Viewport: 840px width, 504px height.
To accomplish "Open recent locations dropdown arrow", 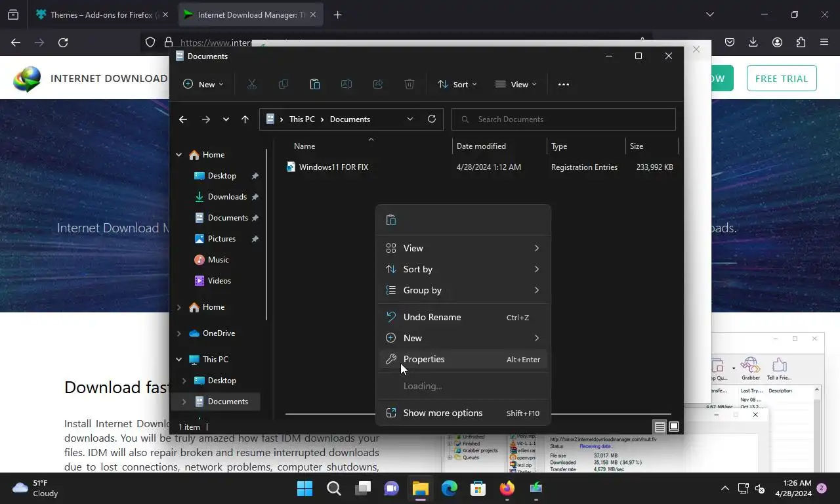I will (x=226, y=119).
